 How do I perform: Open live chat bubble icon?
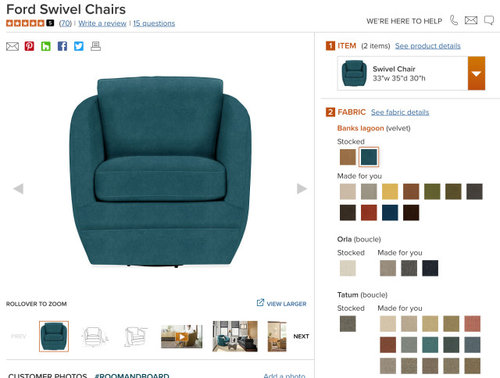[x=489, y=20]
